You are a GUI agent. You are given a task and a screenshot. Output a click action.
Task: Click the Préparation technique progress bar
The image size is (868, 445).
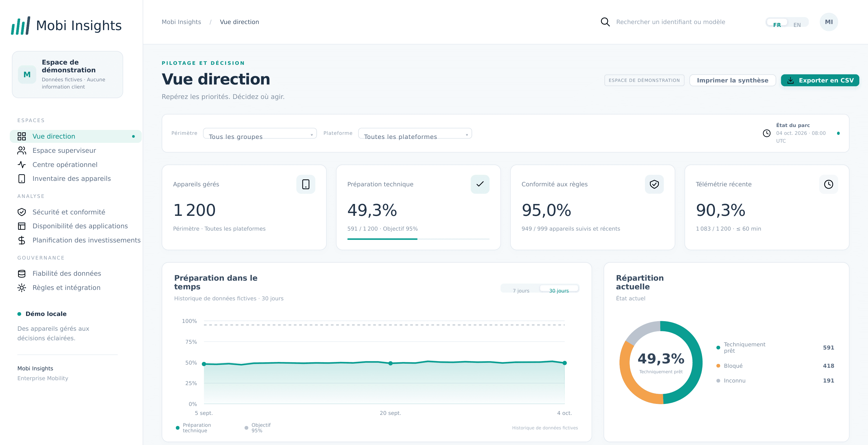(418, 239)
